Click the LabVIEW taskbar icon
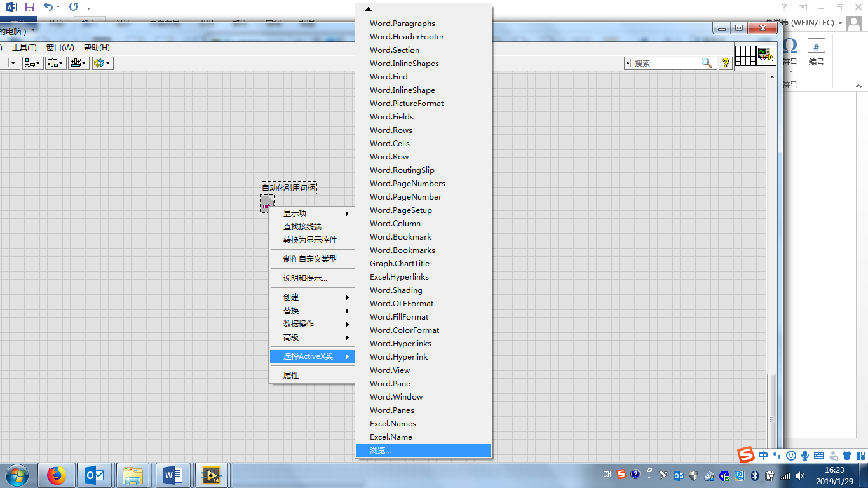The width and height of the screenshot is (868, 488). (x=211, y=475)
